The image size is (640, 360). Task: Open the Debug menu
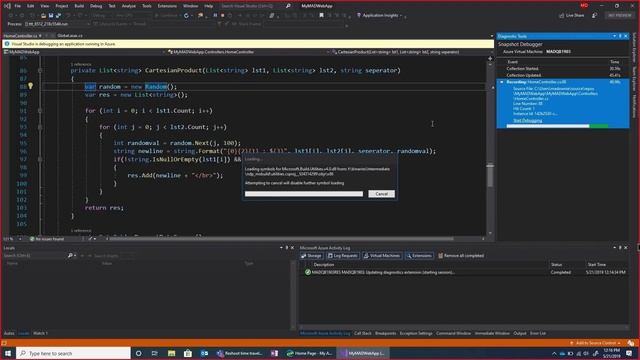96,6
